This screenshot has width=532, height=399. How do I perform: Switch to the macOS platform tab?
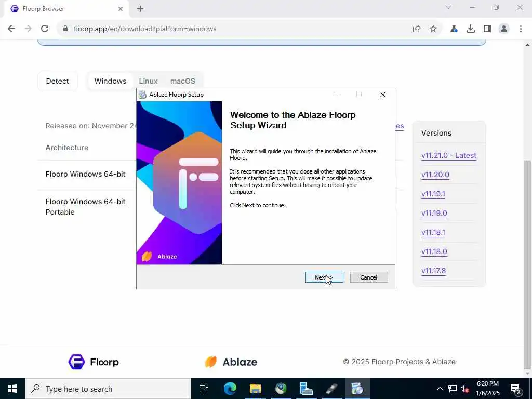coord(183,81)
